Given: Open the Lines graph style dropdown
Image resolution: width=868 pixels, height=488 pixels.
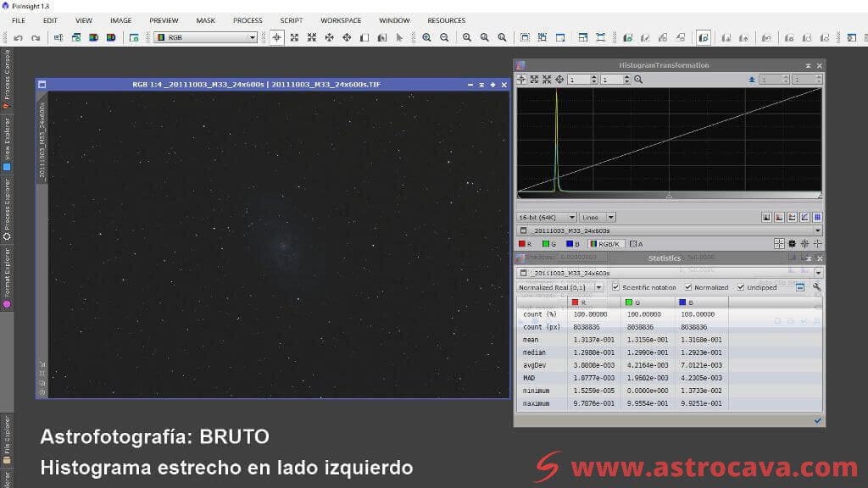Looking at the screenshot, I should [596, 217].
